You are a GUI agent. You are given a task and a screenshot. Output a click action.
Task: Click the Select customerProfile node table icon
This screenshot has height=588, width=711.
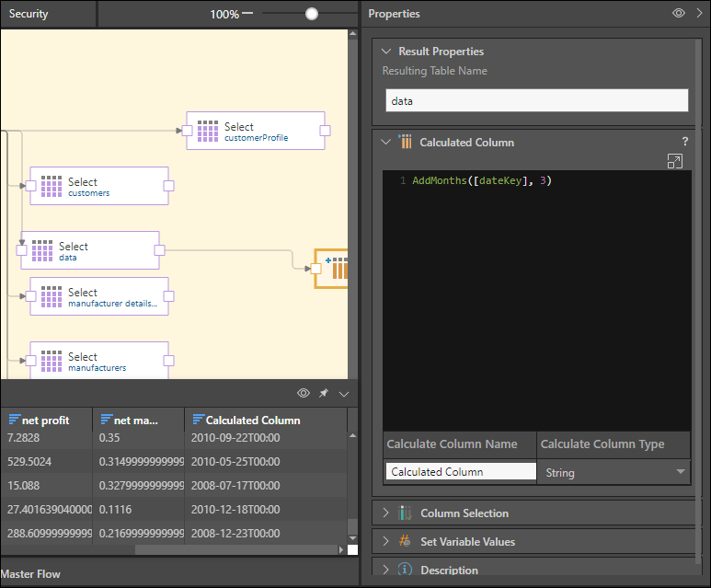208,131
